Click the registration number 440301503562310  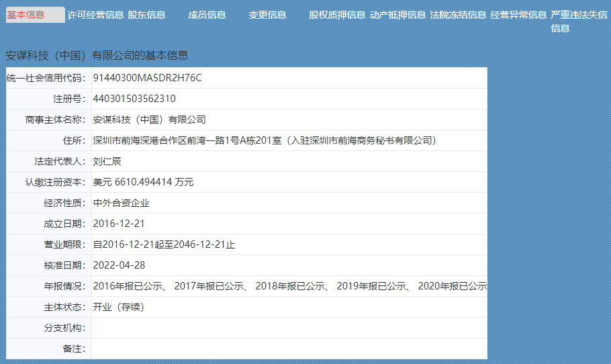pyautogui.click(x=134, y=99)
